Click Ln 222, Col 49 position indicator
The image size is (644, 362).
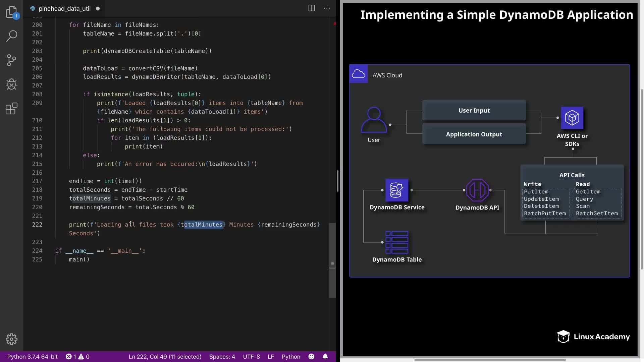click(x=165, y=357)
